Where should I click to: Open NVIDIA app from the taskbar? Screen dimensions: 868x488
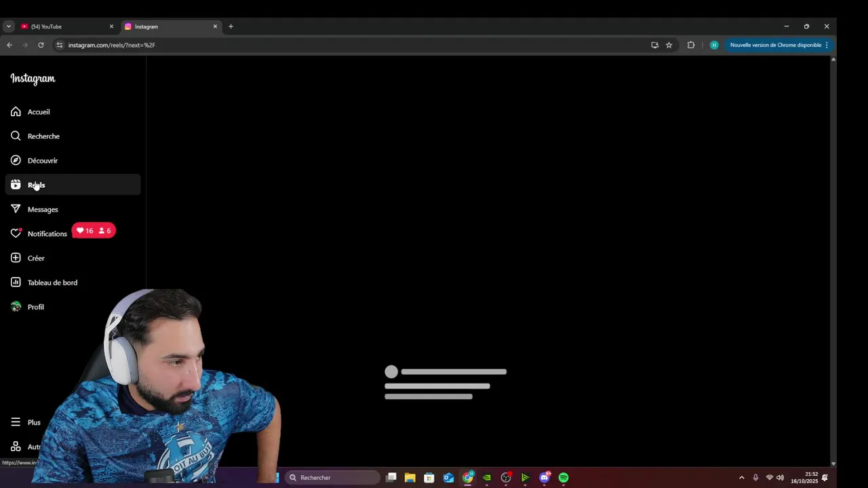(487, 478)
